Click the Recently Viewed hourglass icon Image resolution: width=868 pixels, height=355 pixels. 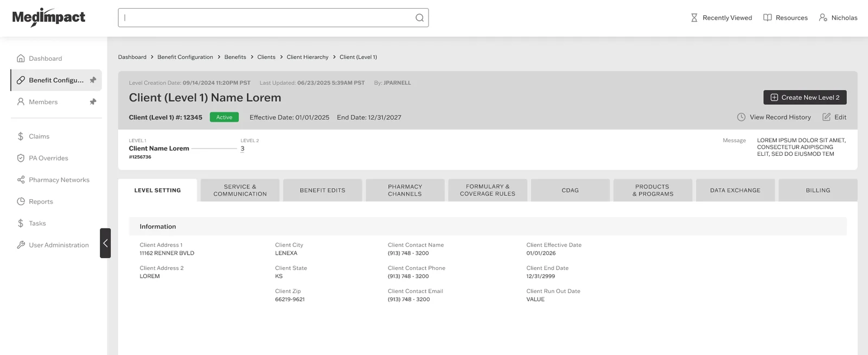point(694,18)
